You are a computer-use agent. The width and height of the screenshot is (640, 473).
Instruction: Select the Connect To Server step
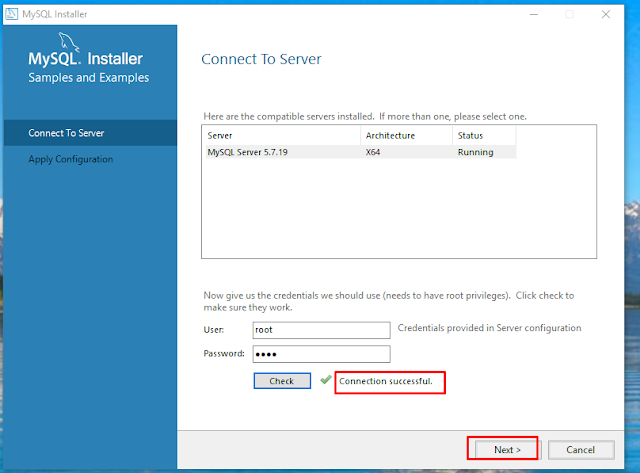pos(90,133)
